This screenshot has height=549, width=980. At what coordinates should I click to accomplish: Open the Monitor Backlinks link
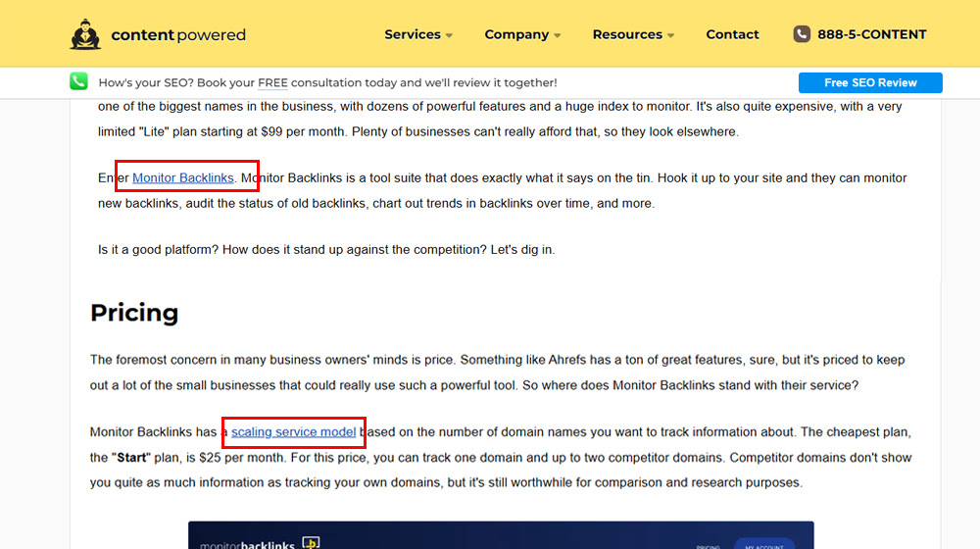[183, 177]
